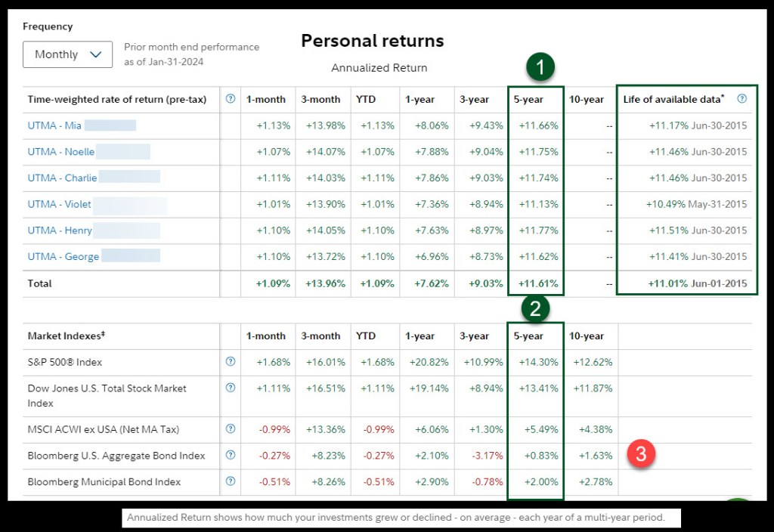Open the UTMA - Charlie account link

(62, 178)
